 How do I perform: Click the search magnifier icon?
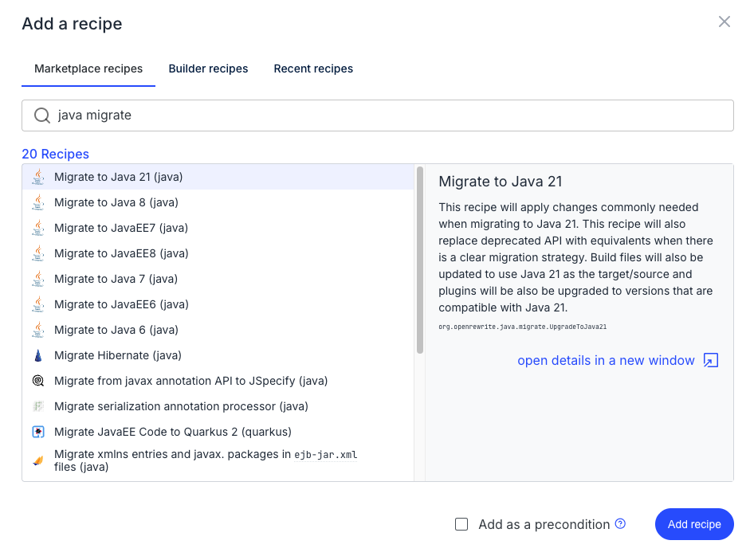tap(42, 116)
